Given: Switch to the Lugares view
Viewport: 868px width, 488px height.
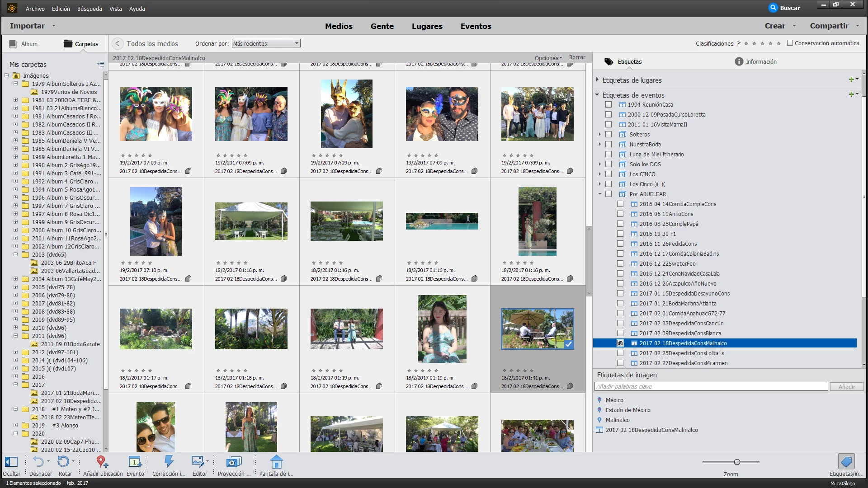Looking at the screenshot, I should coord(427,26).
